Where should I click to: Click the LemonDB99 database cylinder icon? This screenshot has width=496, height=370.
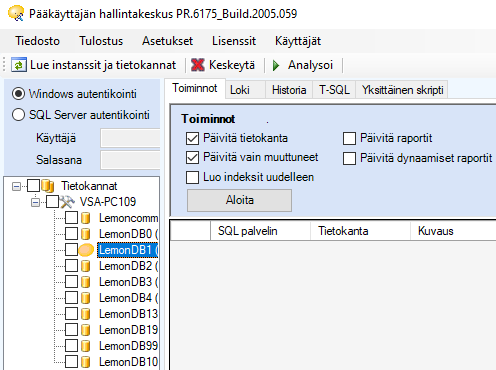[x=86, y=346]
